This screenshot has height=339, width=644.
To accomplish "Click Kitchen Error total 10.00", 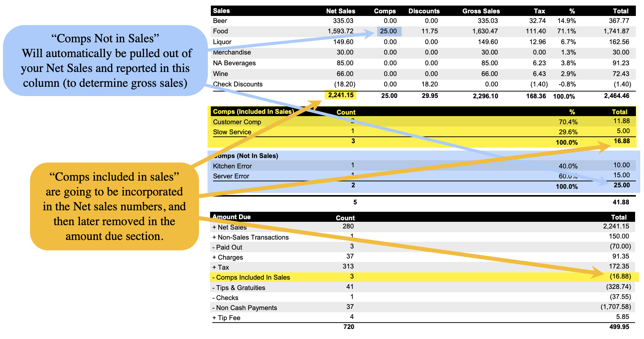I will pos(621,165).
